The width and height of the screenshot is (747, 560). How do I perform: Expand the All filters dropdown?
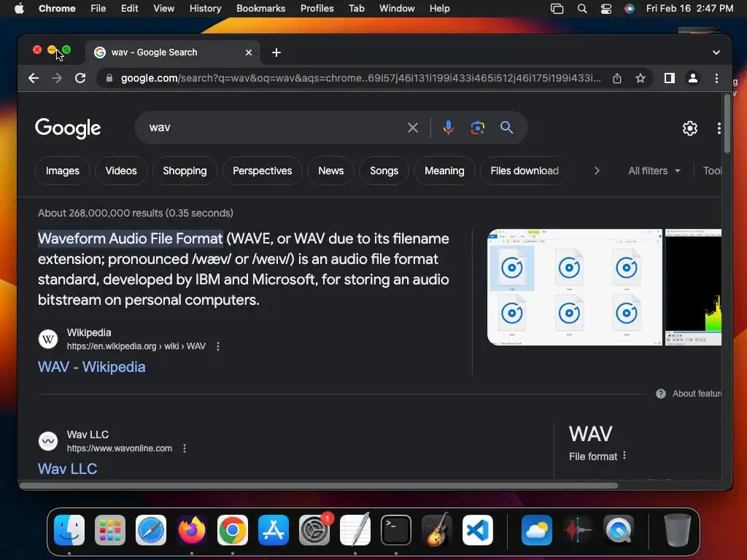pos(654,171)
